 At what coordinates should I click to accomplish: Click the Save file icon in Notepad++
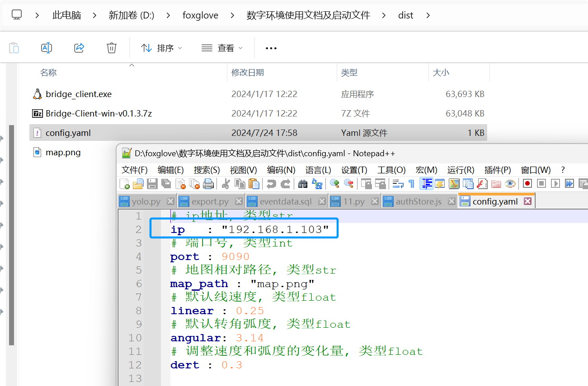point(152,184)
